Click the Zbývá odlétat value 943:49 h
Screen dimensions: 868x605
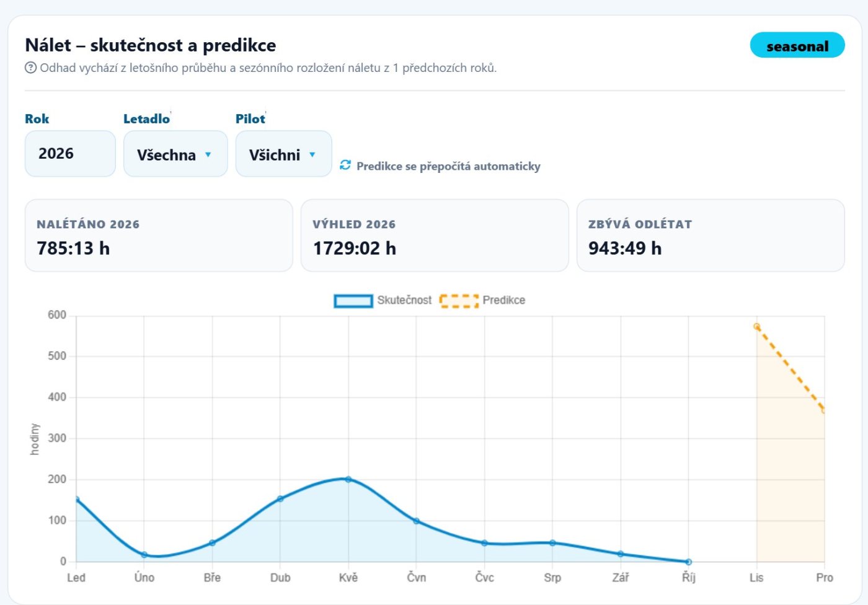coord(625,249)
